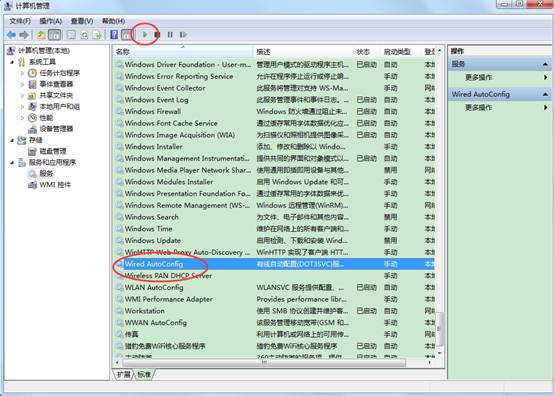This screenshot has height=396, width=554.
Task: Expand the 任务计划程序 tree node
Action: (23, 73)
